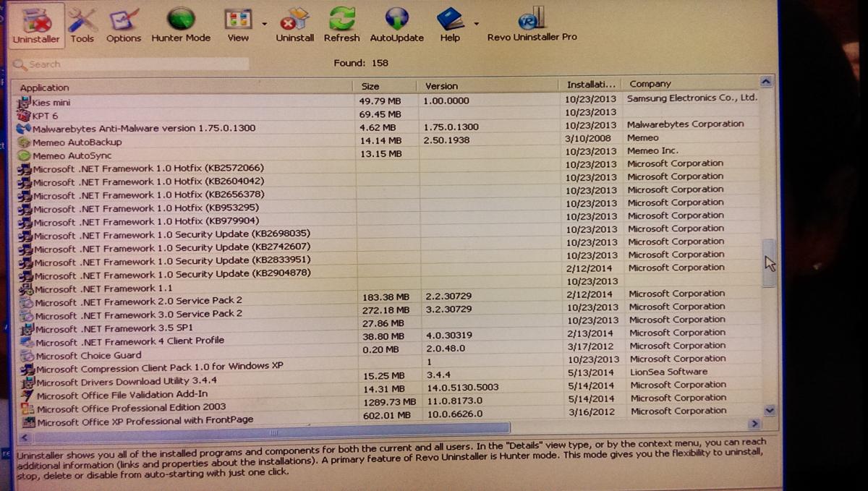Select the Memeo AutoBackup icon
868x491 pixels.
click(24, 142)
